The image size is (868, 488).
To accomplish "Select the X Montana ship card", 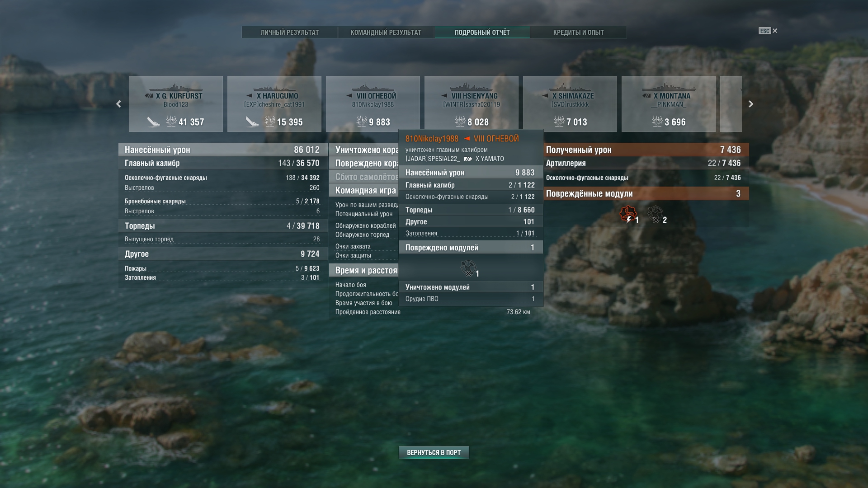I will [x=669, y=104].
